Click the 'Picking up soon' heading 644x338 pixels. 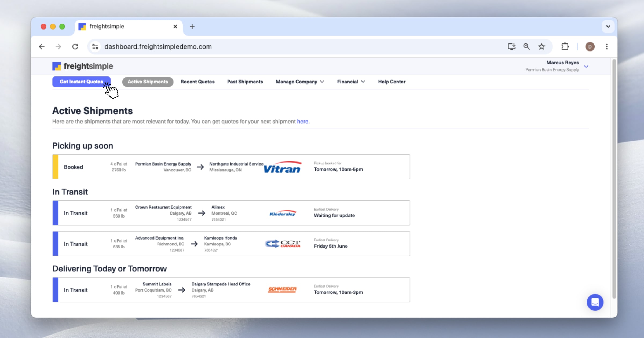[x=83, y=146]
